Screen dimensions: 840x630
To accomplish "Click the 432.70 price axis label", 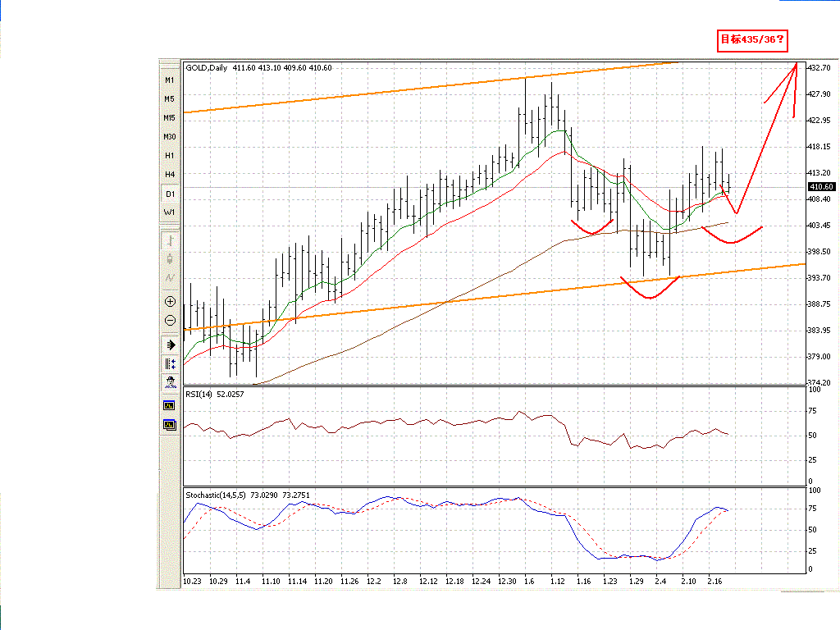I will [x=819, y=68].
